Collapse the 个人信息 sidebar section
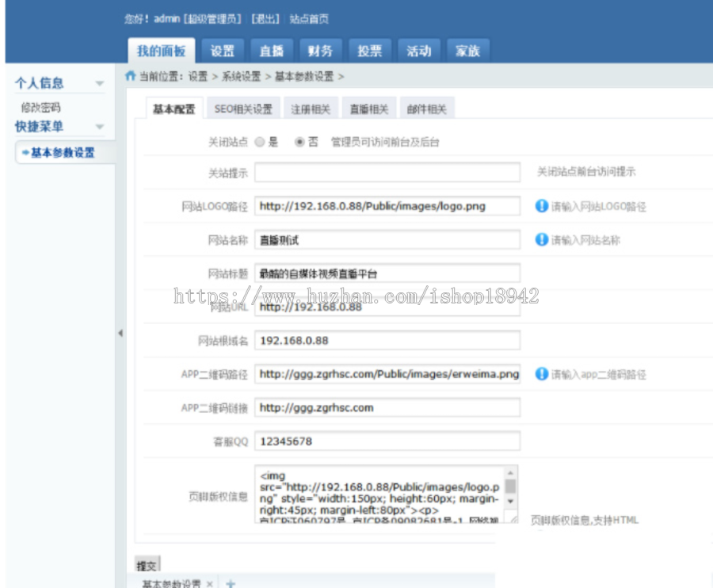713x588 pixels. pos(100,83)
